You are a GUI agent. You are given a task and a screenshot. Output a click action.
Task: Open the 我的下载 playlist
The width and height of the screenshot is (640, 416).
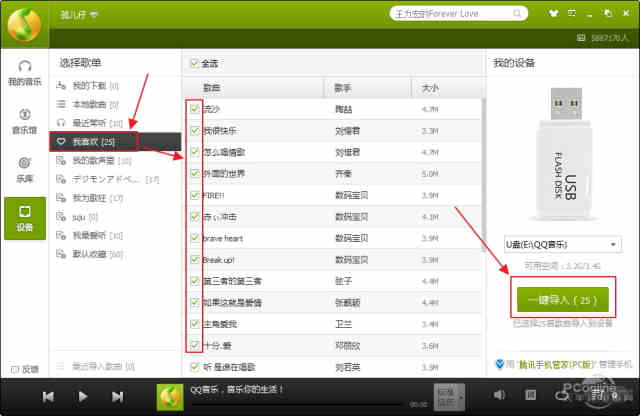click(95, 85)
